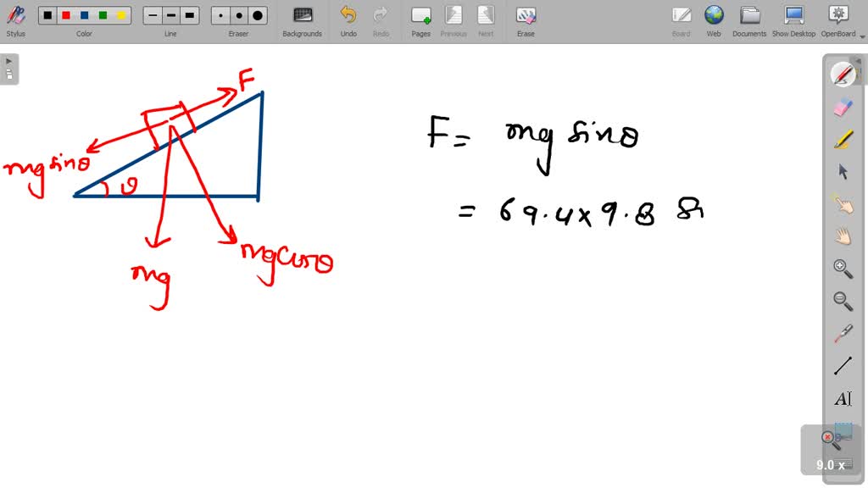Select the straight Line drawing tool
This screenshot has width=868, height=488.
point(843,366)
